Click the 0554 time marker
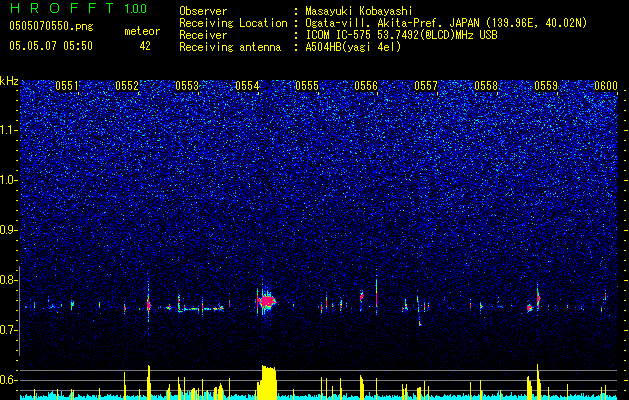Screen dimensions: 629x400 click(x=247, y=86)
